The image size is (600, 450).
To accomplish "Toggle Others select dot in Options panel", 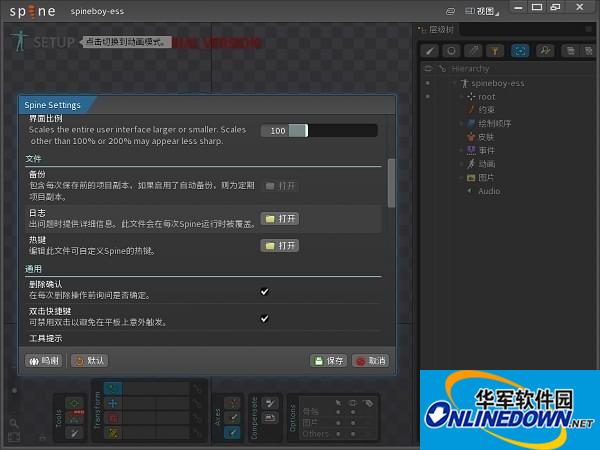I will tap(338, 434).
